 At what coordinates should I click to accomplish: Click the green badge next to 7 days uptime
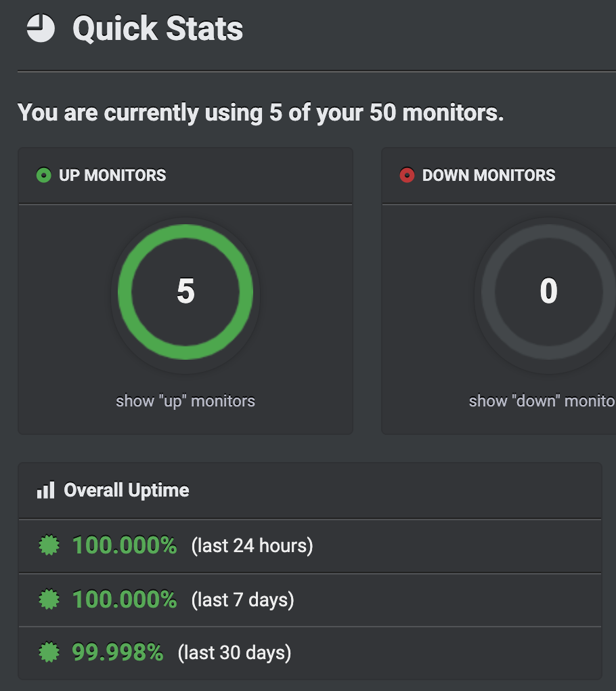coord(49,600)
